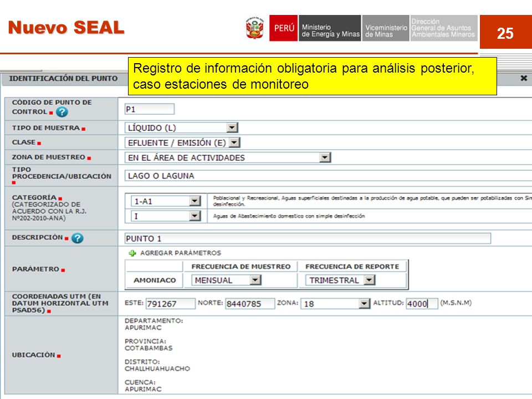Image resolution: width=532 pixels, height=399 pixels.
Task: Click the Cuenca value APURIMAC
Action: pos(143,389)
